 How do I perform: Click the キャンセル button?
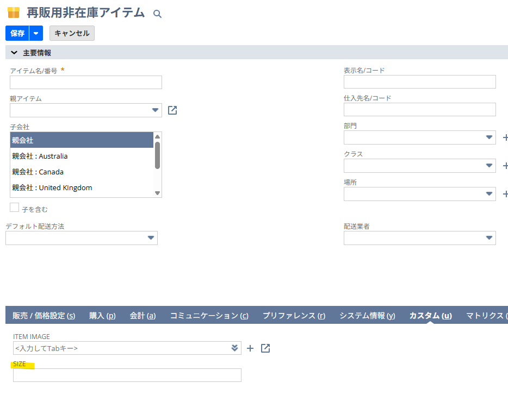pyautogui.click(x=72, y=33)
